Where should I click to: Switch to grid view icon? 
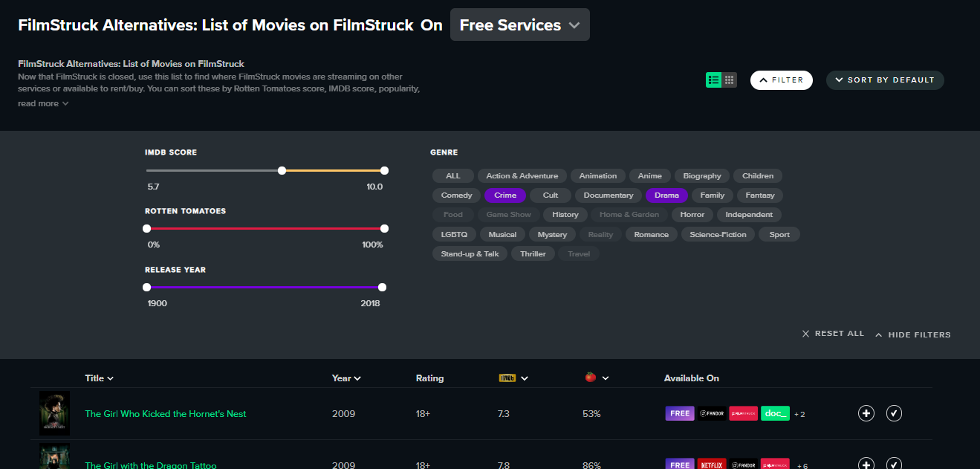tap(730, 80)
